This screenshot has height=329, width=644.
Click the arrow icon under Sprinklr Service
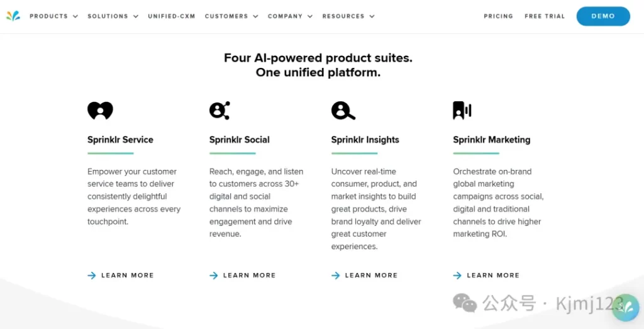click(x=92, y=275)
